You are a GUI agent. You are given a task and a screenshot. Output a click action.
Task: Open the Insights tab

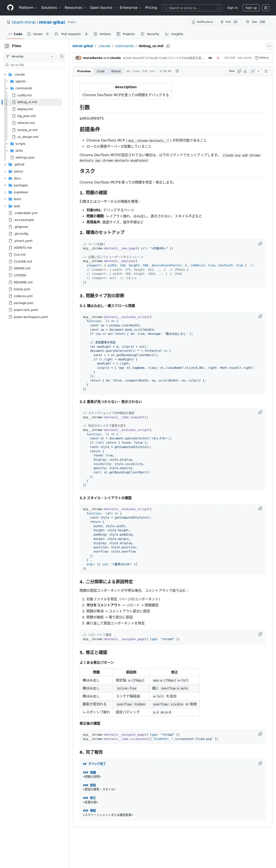[174, 34]
